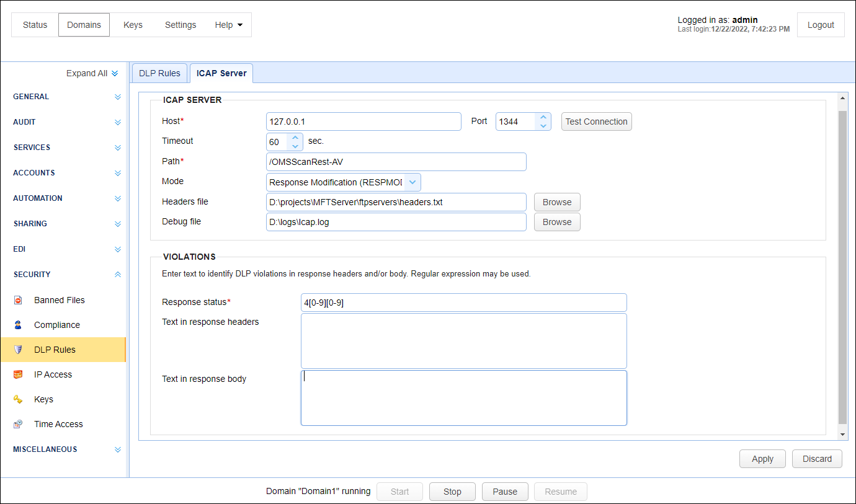Viewport: 856px width, 504px height.
Task: Expand the SERVICES section
Action: (118, 148)
